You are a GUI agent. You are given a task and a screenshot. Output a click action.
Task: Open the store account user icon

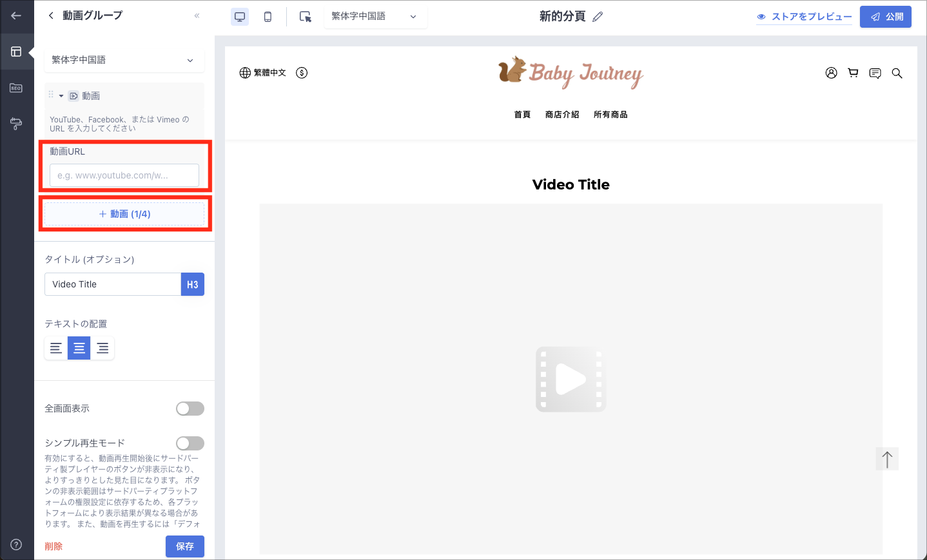tap(832, 73)
